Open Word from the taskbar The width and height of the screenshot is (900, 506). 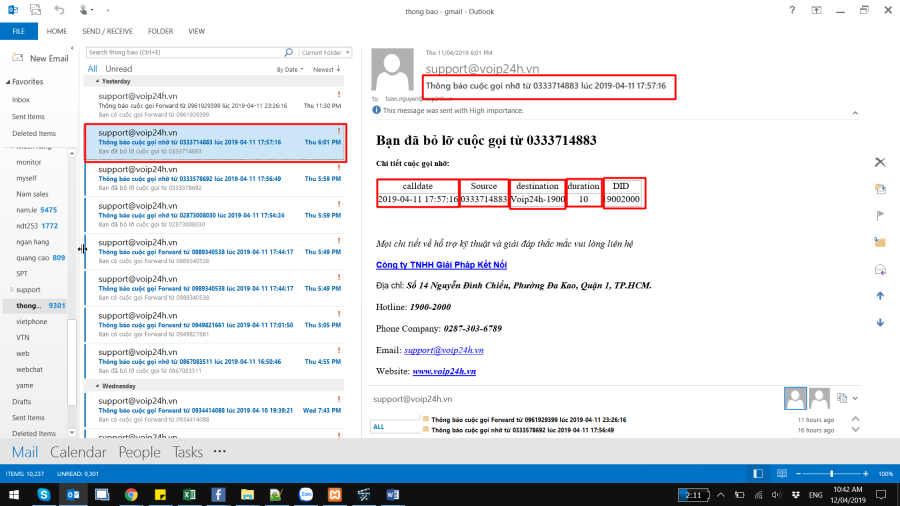[393, 495]
